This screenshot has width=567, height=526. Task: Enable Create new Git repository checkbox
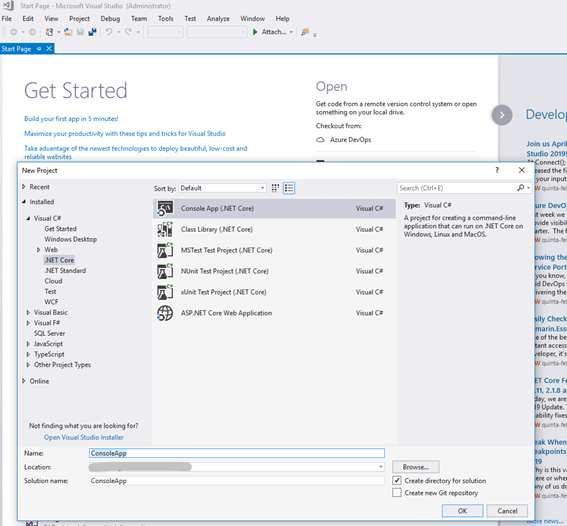(x=397, y=493)
